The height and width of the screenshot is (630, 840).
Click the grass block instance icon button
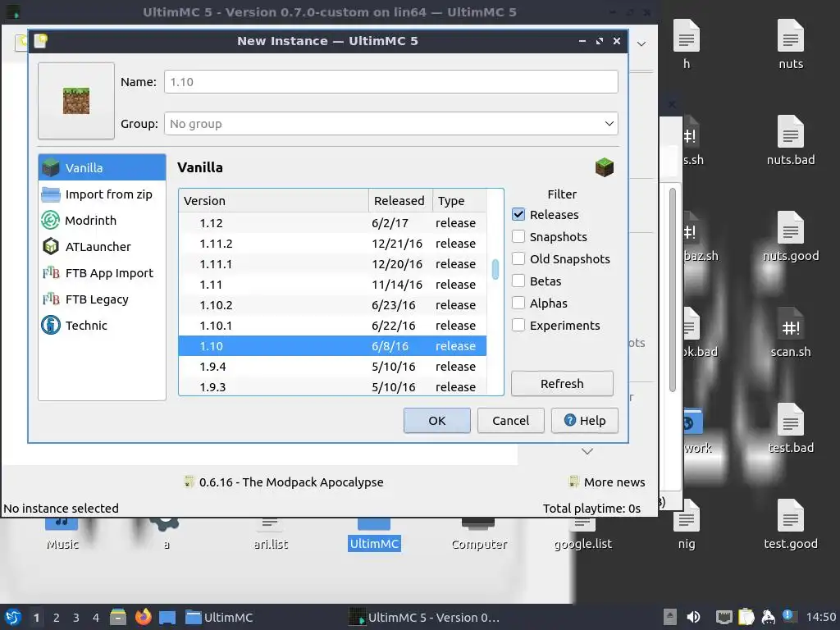coord(76,101)
